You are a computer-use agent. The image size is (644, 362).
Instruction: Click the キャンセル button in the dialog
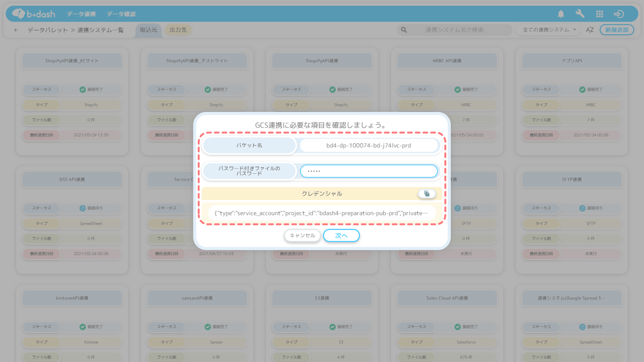[x=302, y=236]
